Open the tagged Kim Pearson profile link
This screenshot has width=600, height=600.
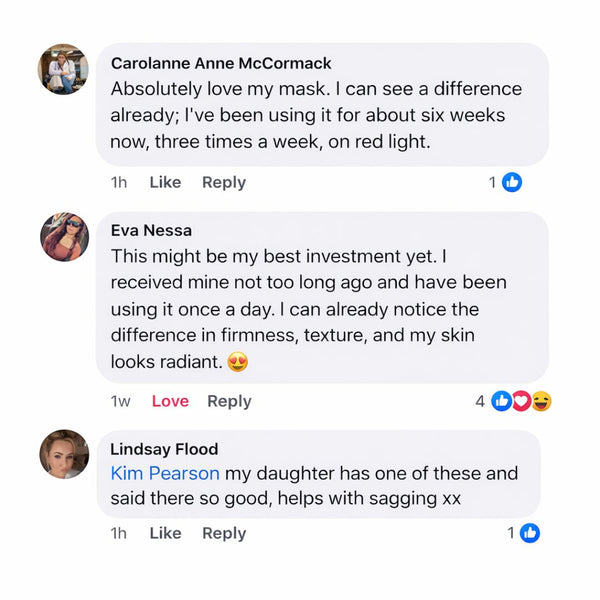(x=165, y=473)
